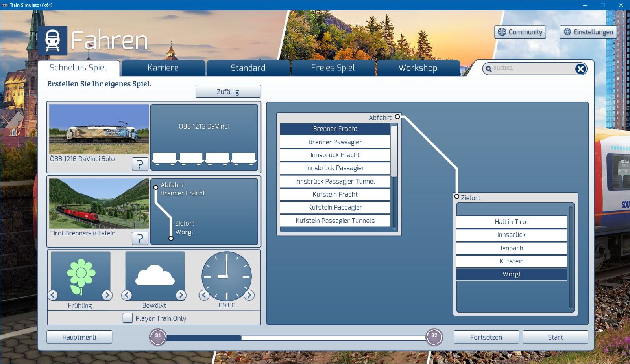Close the Train Simulator window
This screenshot has height=364, width=630.
click(x=621, y=5)
